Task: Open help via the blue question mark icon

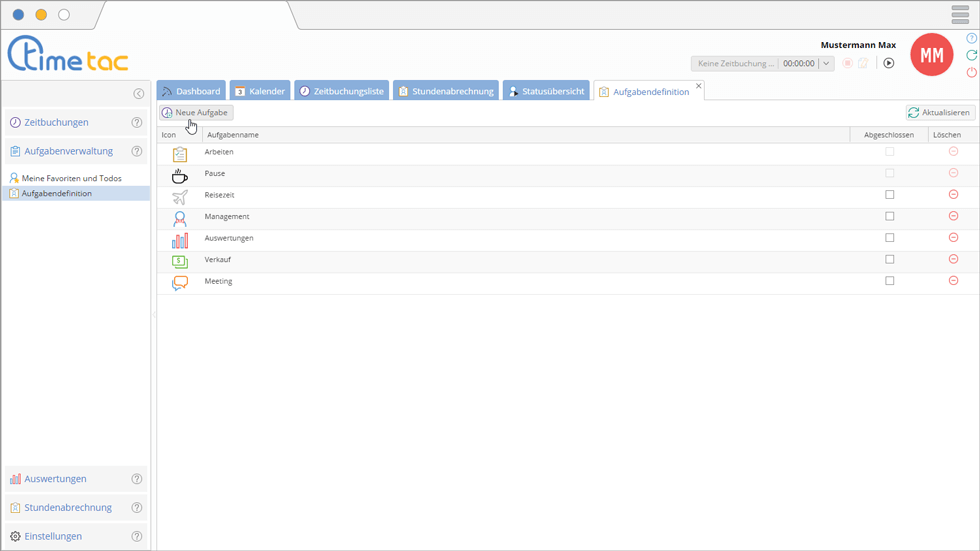Action: click(971, 39)
